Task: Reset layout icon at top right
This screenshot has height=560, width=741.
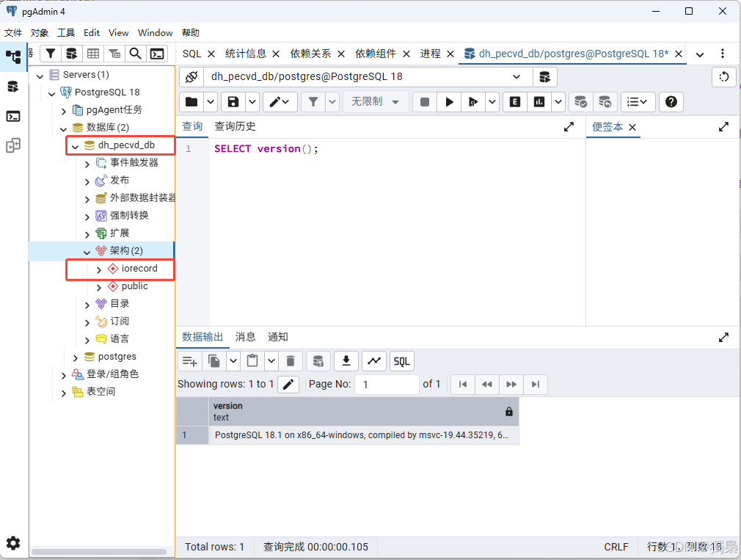Action: (x=724, y=77)
